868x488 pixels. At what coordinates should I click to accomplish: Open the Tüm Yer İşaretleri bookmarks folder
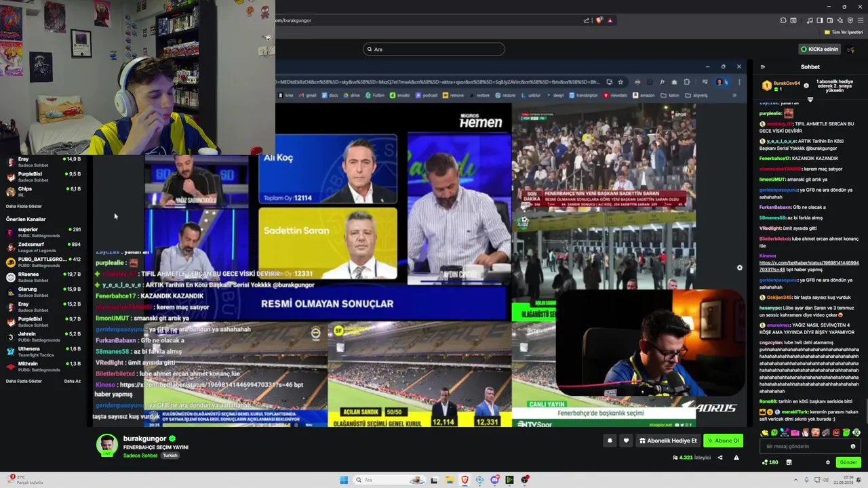click(x=844, y=32)
